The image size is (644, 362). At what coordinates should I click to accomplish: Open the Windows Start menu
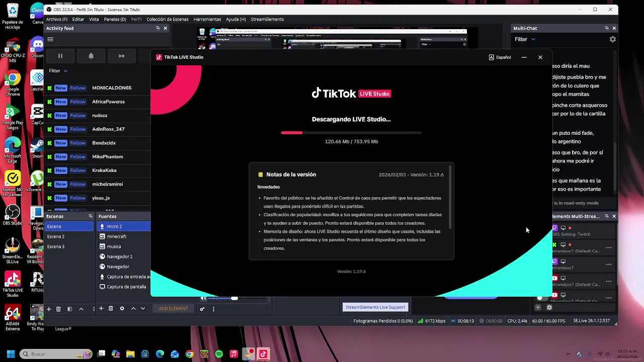coord(11,354)
